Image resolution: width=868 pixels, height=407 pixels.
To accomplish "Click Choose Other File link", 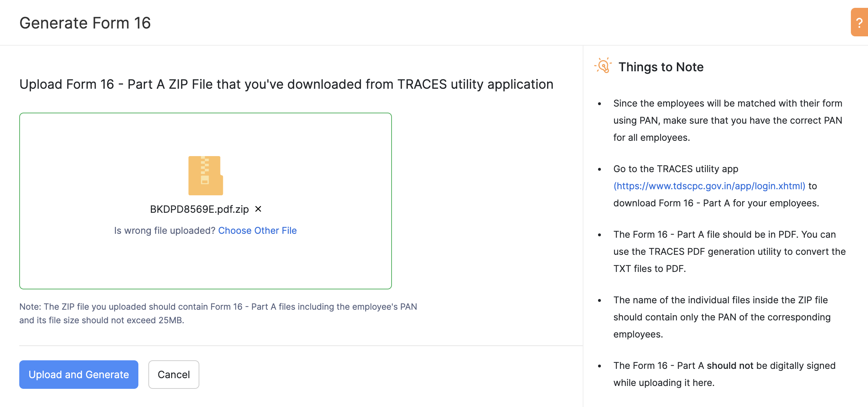I will click(257, 231).
